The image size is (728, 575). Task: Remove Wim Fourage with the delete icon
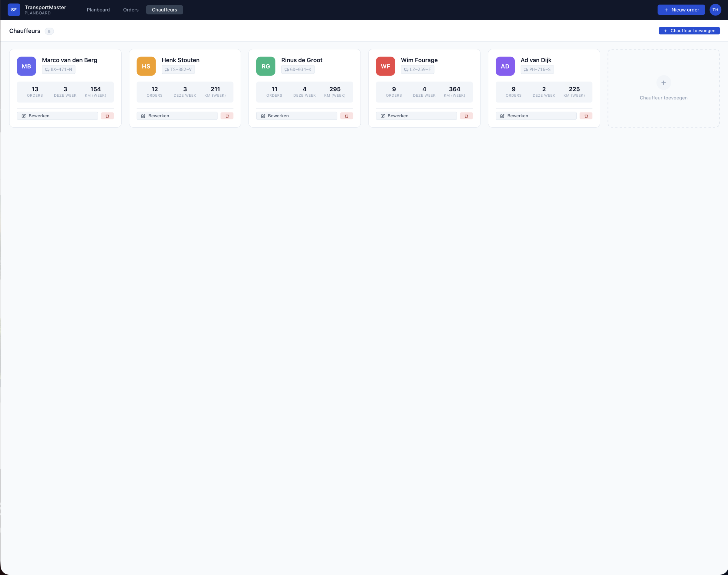[x=466, y=116]
